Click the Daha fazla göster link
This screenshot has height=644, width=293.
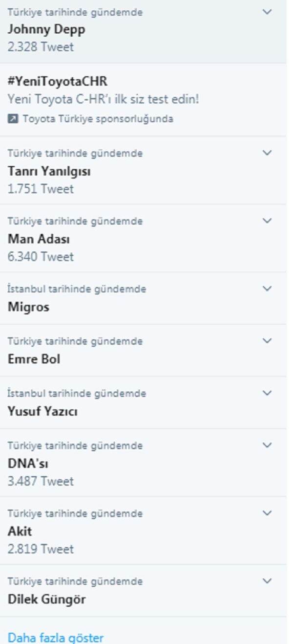click(56, 638)
